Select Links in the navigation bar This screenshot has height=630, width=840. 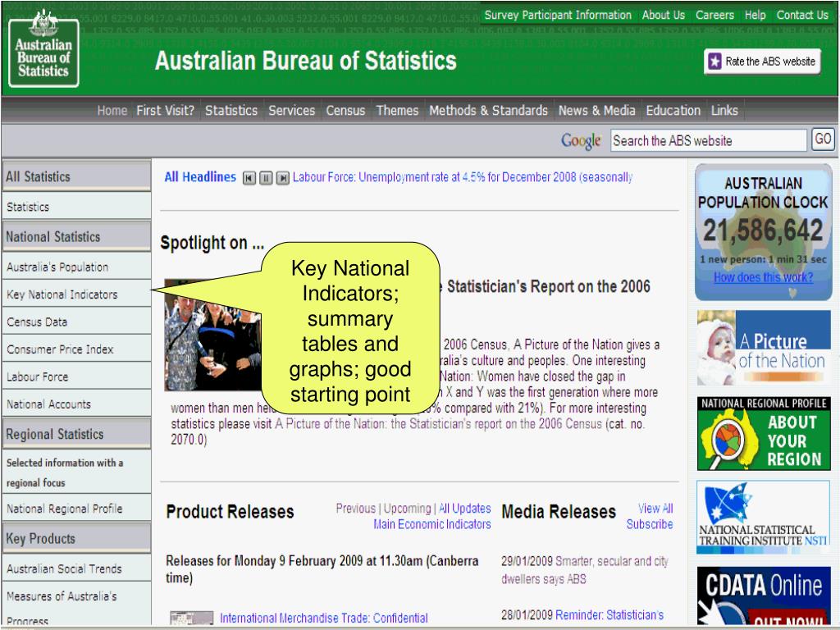pos(724,111)
